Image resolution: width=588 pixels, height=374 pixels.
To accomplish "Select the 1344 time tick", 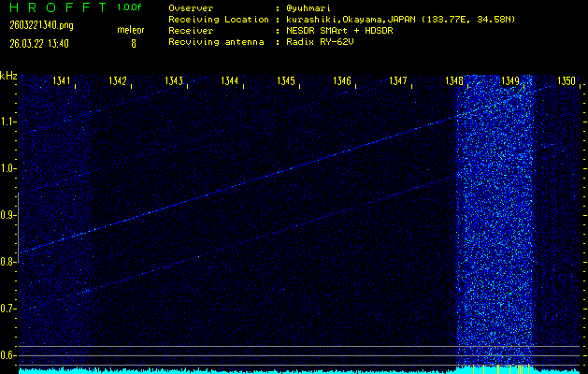I will (230, 81).
